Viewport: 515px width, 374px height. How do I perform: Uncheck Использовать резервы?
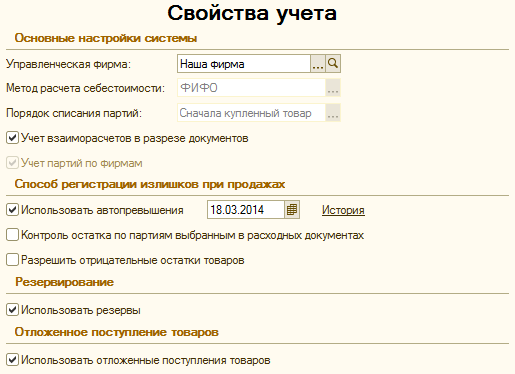click(x=12, y=310)
